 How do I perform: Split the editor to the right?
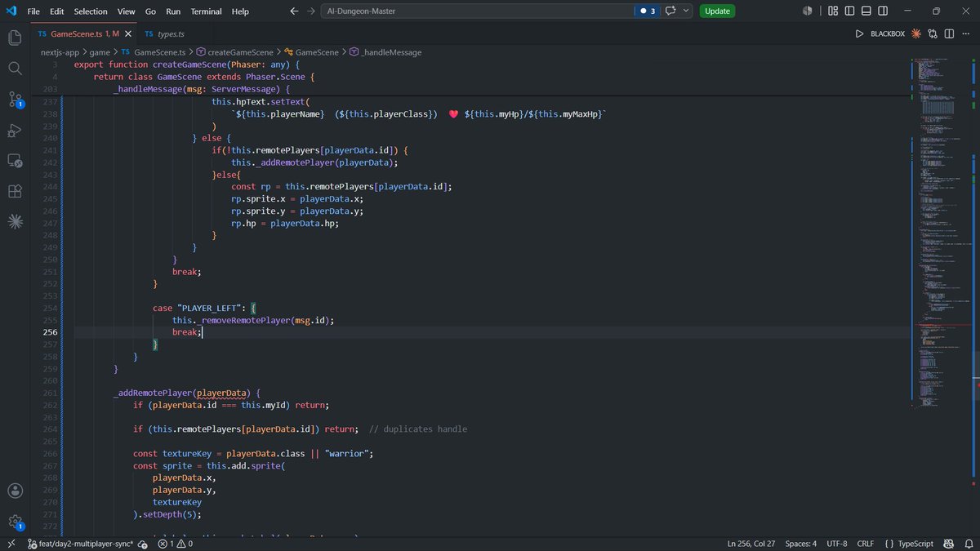pos(950,34)
